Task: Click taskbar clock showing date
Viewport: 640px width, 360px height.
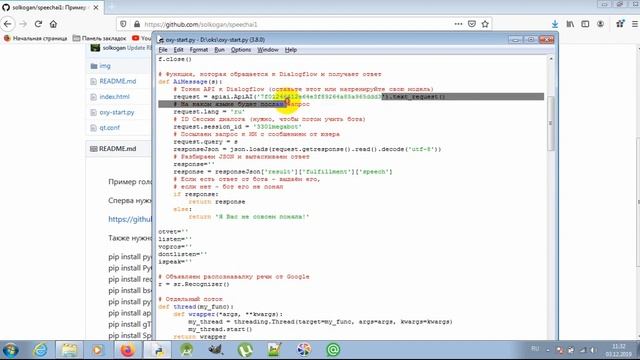Action: (x=619, y=350)
